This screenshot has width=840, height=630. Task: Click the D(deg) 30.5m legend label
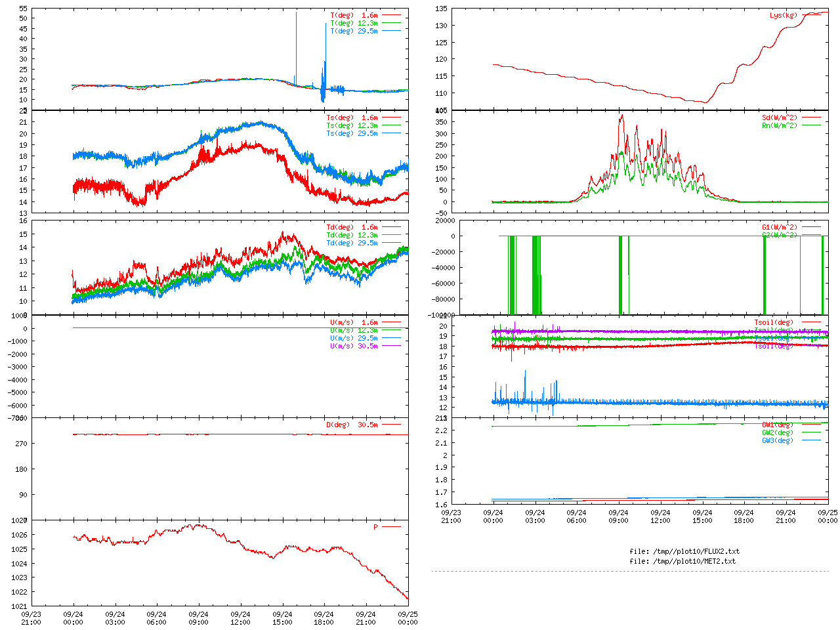[352, 425]
